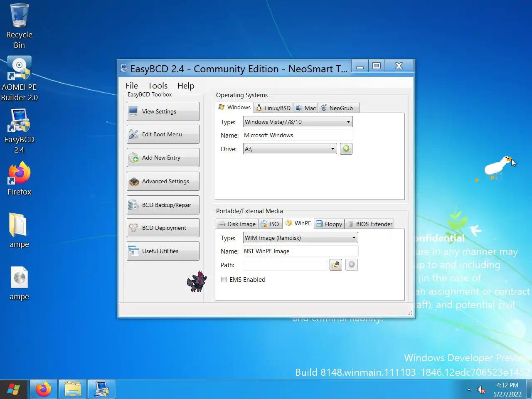Open the Tools menu
This screenshot has width=532, height=399.
click(158, 86)
